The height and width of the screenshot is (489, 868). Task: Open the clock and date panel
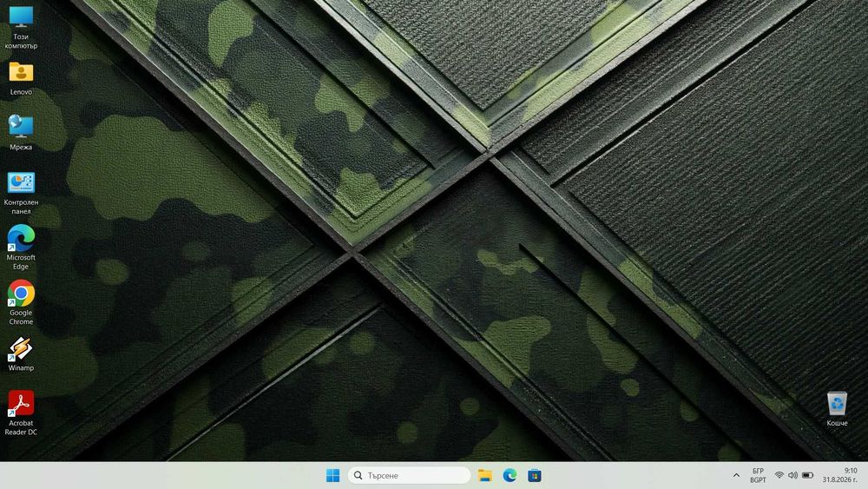point(839,475)
